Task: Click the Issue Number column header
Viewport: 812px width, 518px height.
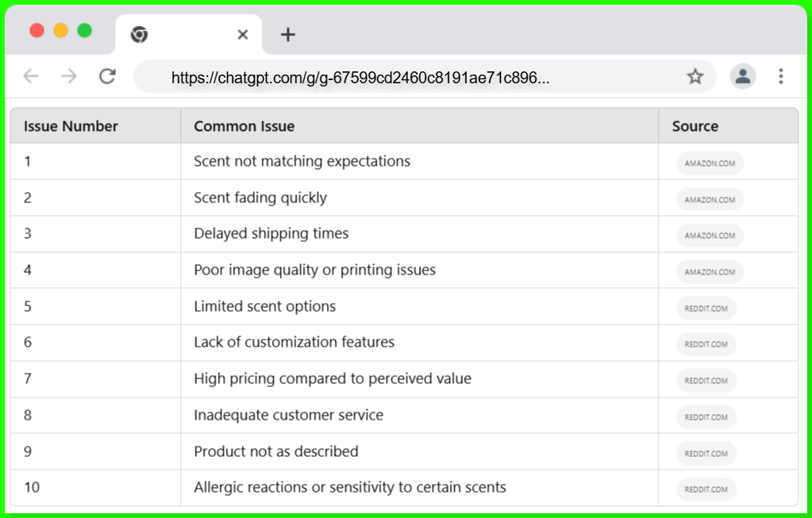Action: (x=71, y=126)
